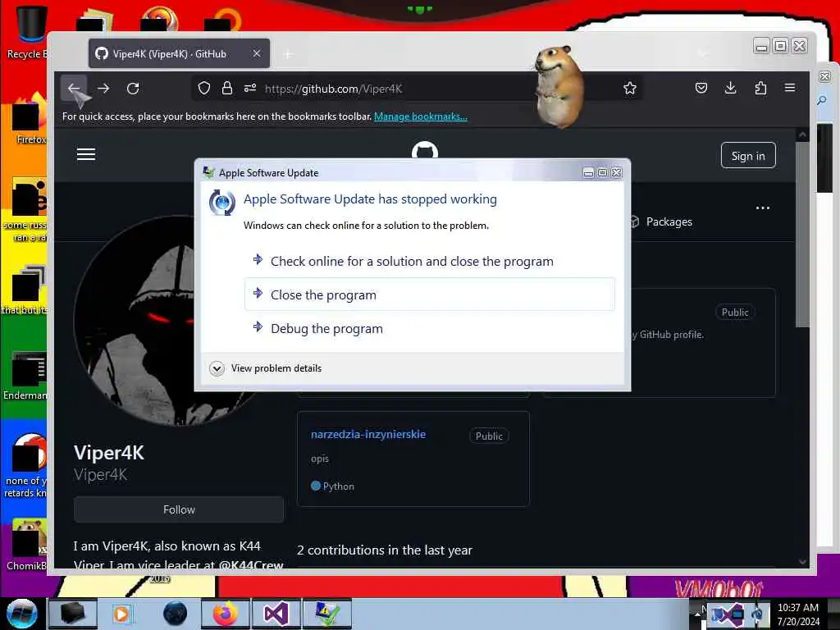Maximize the Apple Software Update dialog
This screenshot has height=630, width=840.
(602, 172)
